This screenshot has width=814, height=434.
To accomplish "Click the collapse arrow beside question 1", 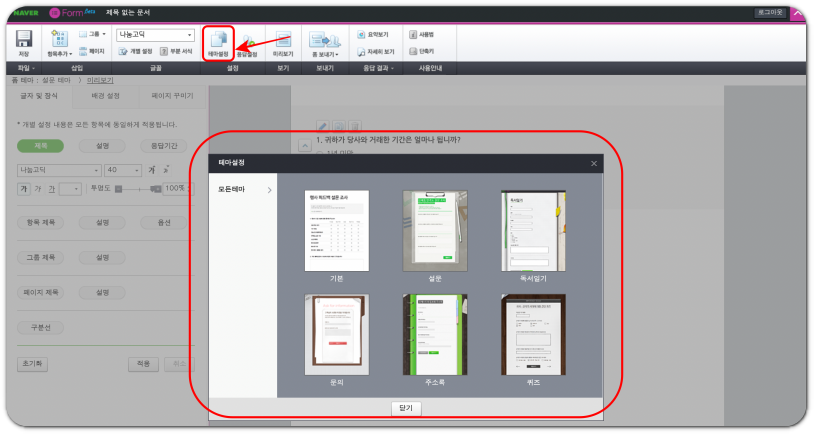I will 305,146.
